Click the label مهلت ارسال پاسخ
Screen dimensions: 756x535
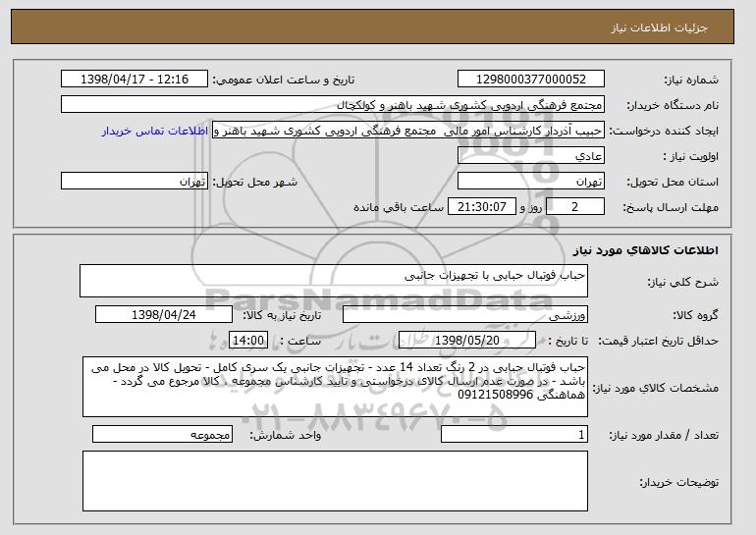point(671,207)
